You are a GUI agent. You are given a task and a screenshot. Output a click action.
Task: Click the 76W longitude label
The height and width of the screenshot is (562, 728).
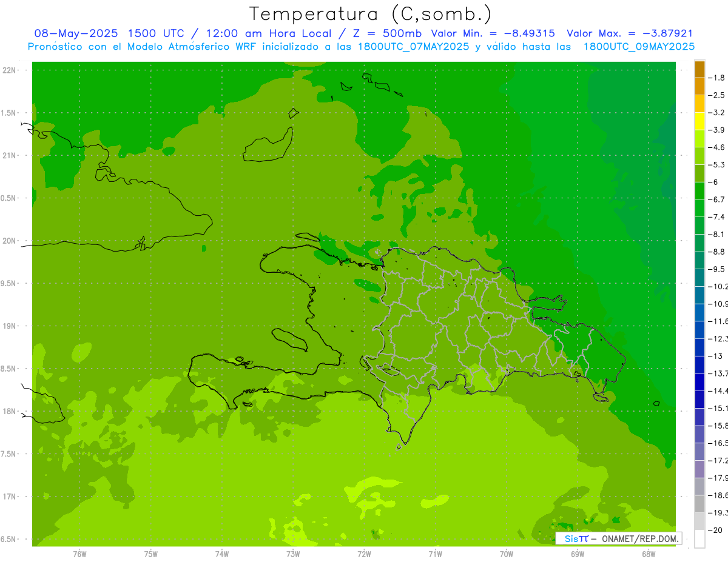[79, 554]
